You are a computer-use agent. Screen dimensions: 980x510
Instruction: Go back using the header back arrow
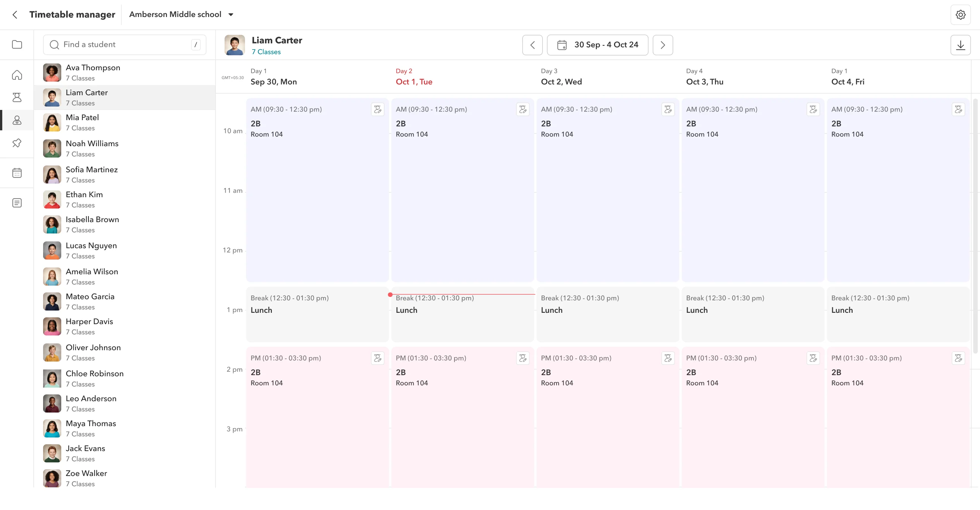pos(15,14)
